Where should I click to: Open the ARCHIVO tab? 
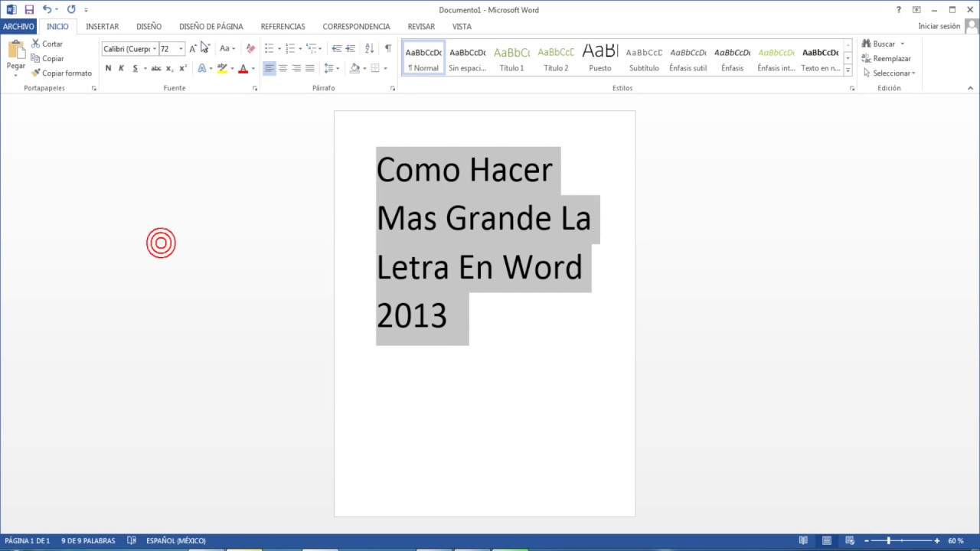18,26
